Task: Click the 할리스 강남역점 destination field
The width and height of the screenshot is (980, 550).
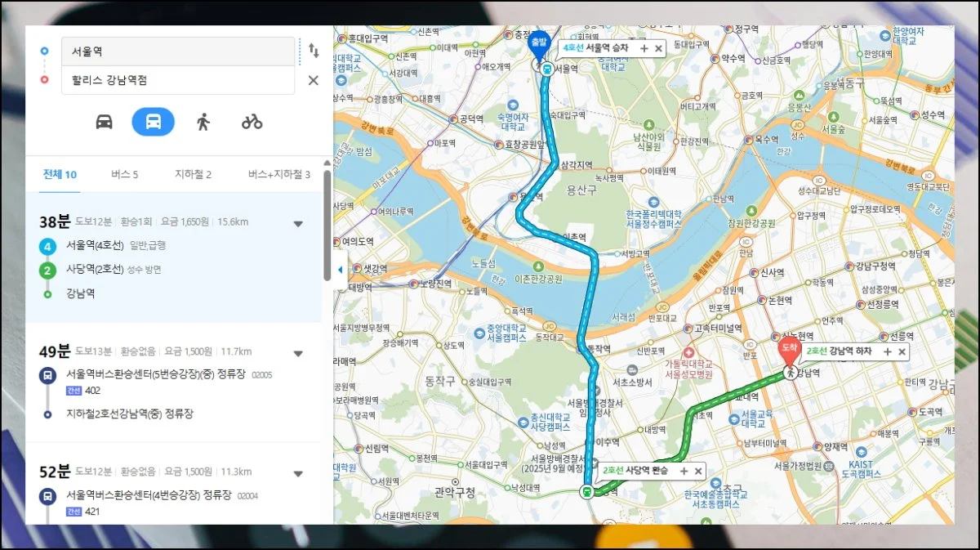Action: coord(178,80)
